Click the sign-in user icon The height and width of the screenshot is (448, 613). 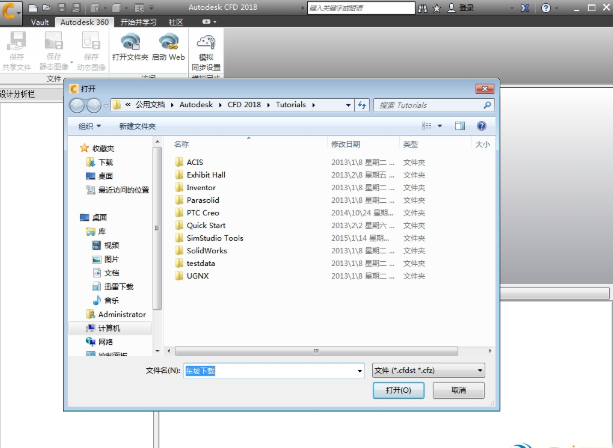coord(451,8)
